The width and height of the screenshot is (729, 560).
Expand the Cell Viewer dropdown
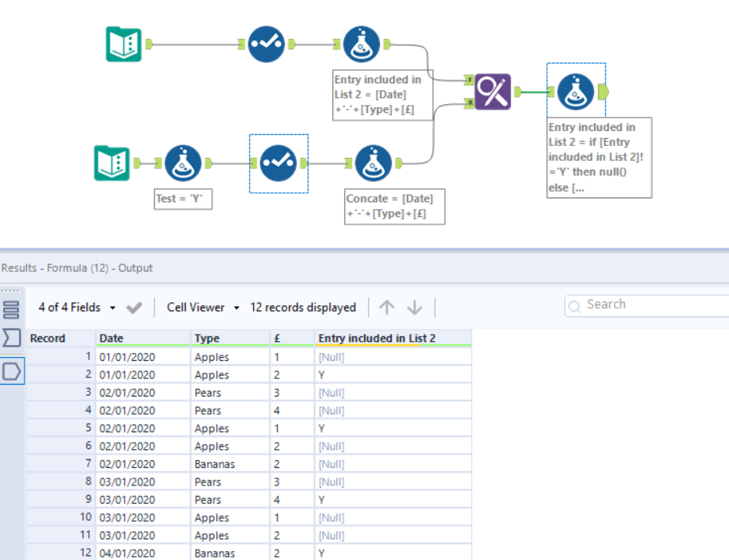tap(203, 308)
